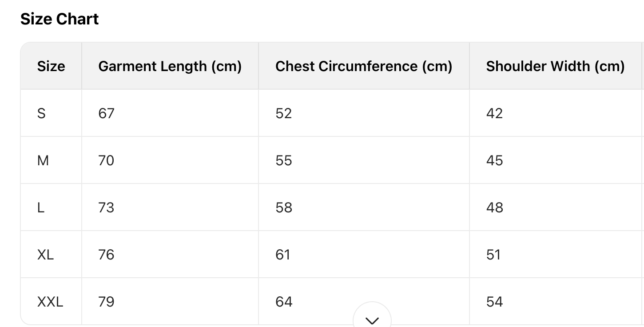Select garment length value 76
Image resolution: width=644 pixels, height=327 pixels.
click(x=106, y=255)
